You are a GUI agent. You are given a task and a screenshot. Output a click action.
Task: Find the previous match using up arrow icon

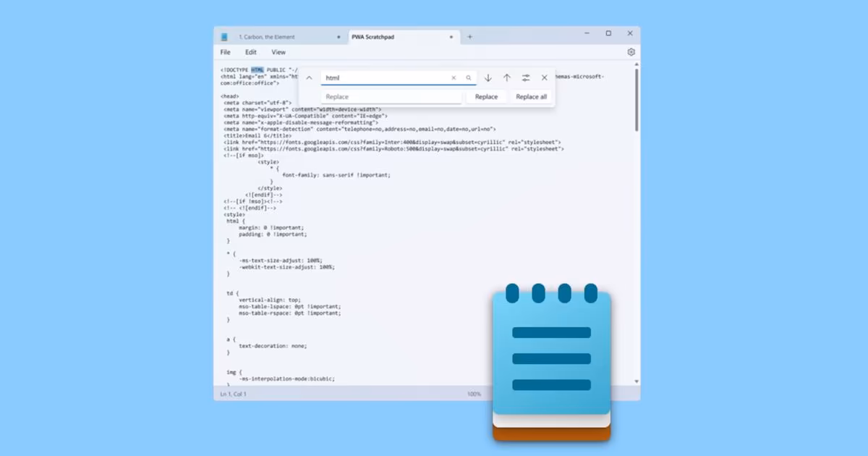pyautogui.click(x=506, y=77)
